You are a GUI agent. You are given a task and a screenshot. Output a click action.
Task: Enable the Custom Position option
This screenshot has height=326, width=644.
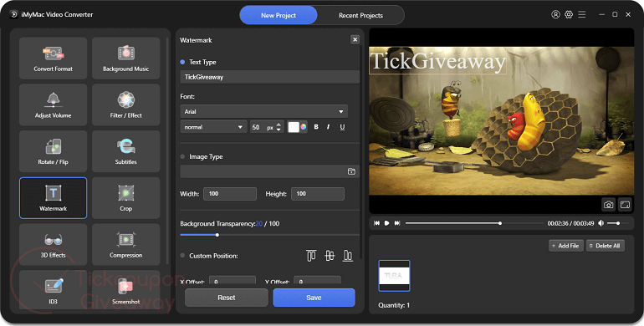[x=182, y=256]
